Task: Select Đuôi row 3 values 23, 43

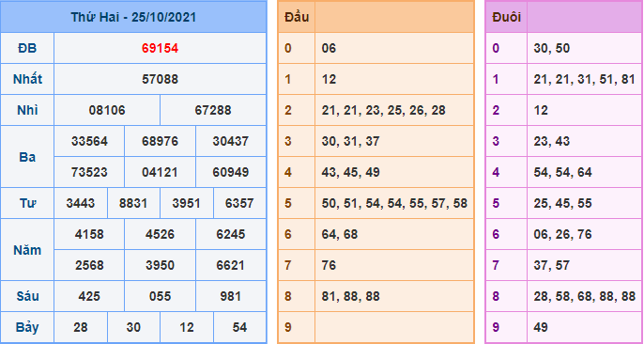Action: [552, 141]
